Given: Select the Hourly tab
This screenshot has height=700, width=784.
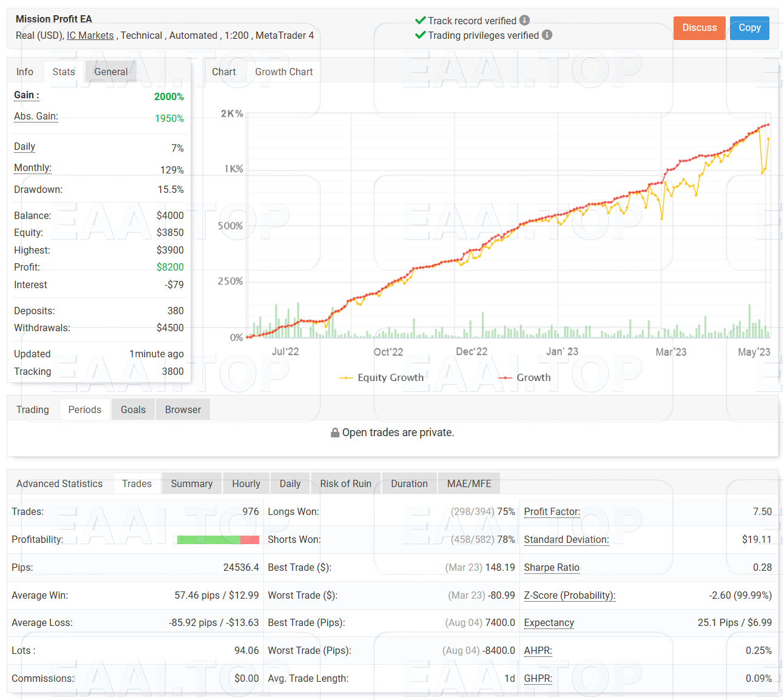Looking at the screenshot, I should [x=246, y=484].
